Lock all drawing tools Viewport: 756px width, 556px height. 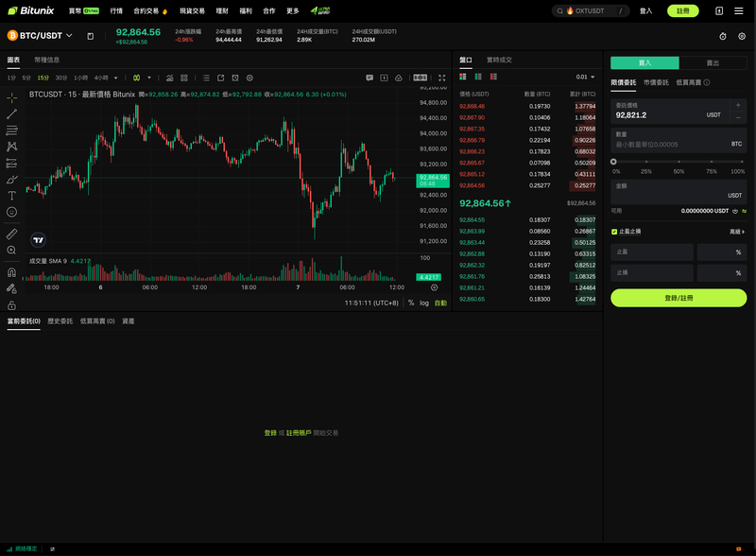pos(12,305)
